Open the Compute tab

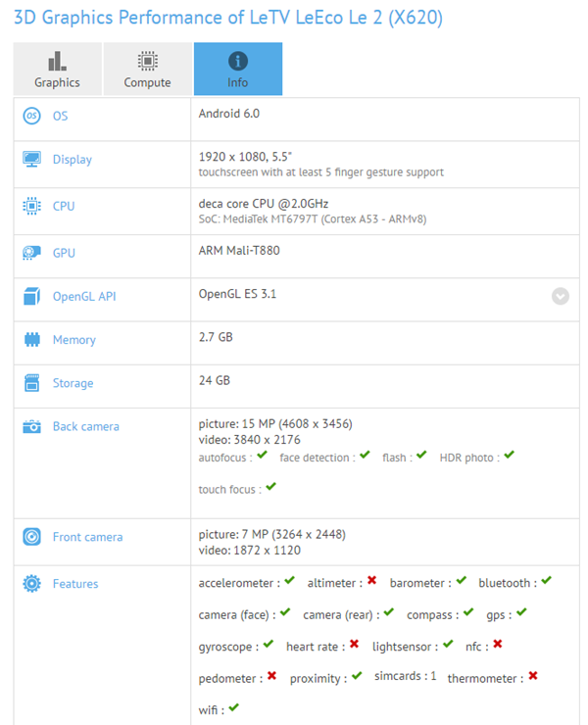148,69
